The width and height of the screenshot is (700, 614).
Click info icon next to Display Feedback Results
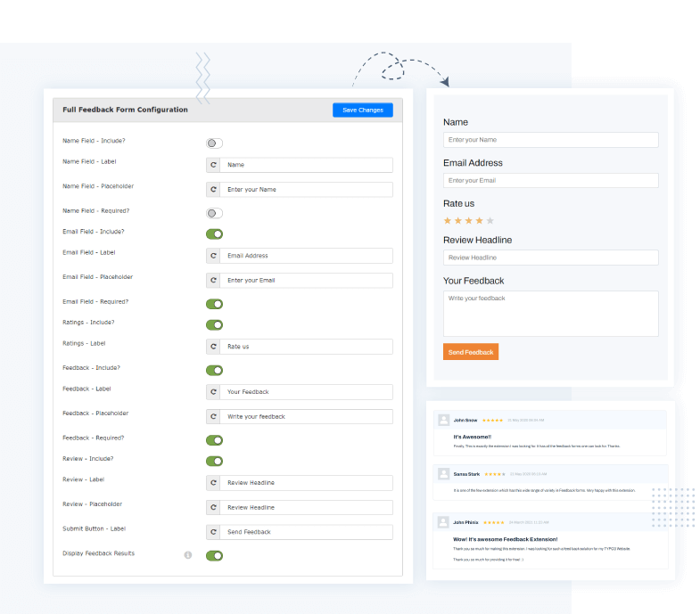[x=188, y=555]
